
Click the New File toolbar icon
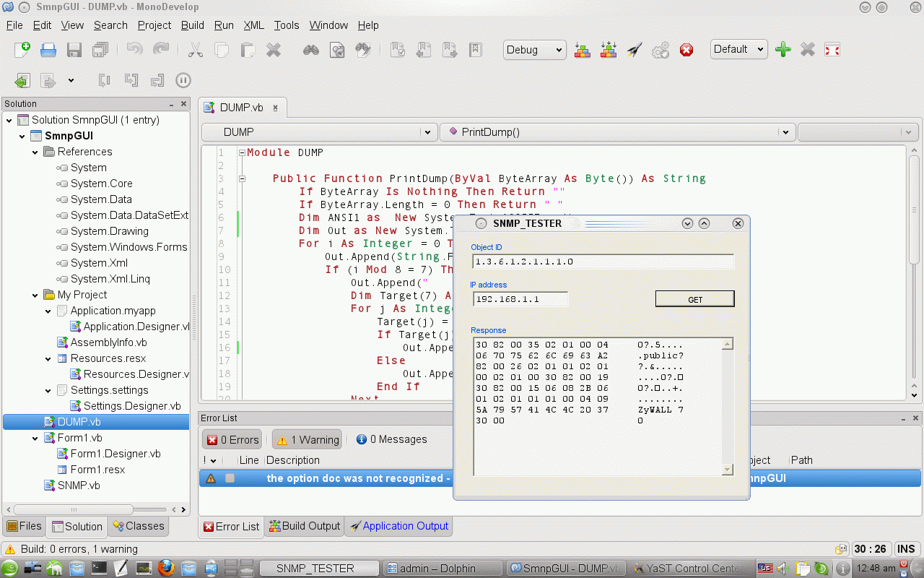(22, 50)
